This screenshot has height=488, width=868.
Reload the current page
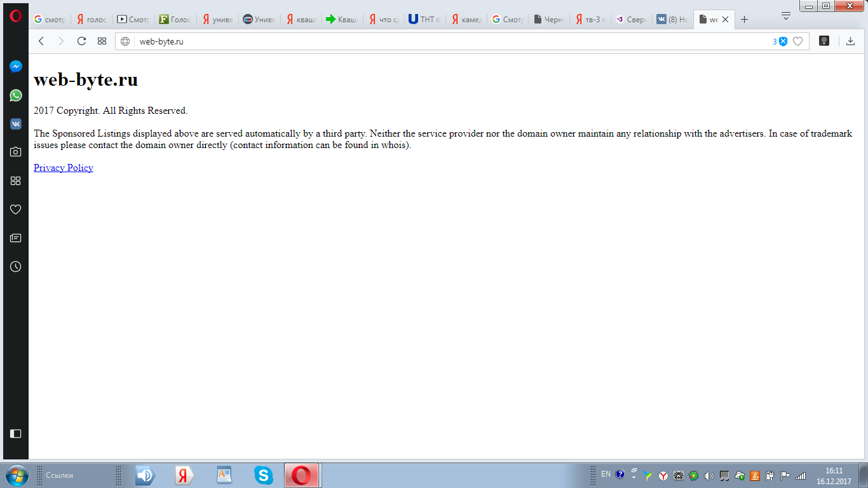click(81, 41)
